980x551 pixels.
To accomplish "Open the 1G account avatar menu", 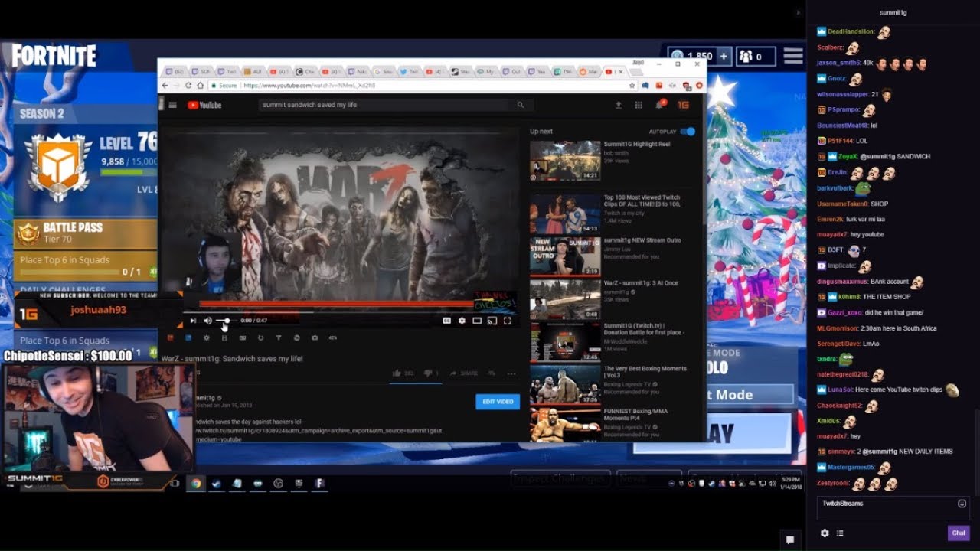I will tap(683, 105).
